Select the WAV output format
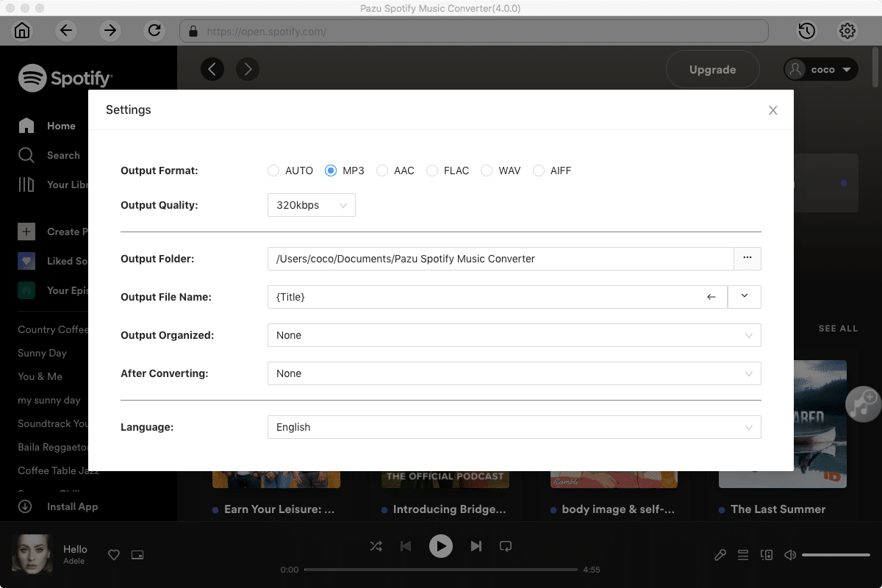 pyautogui.click(x=486, y=171)
